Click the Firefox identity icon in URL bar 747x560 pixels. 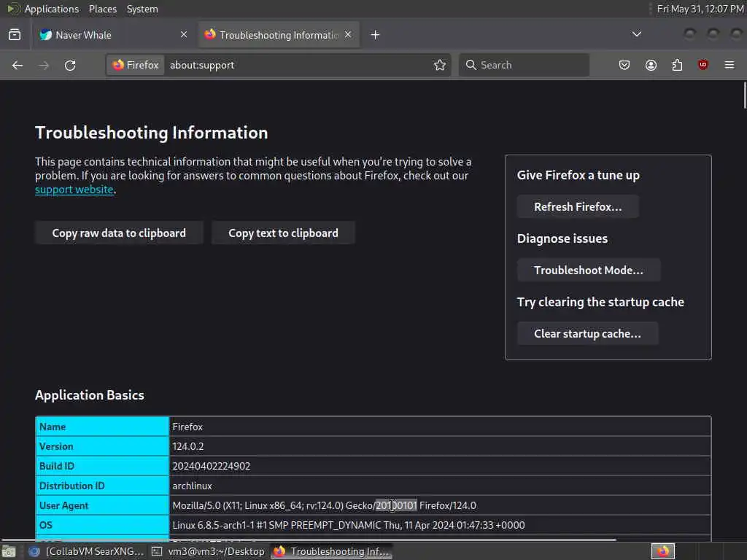(x=136, y=65)
